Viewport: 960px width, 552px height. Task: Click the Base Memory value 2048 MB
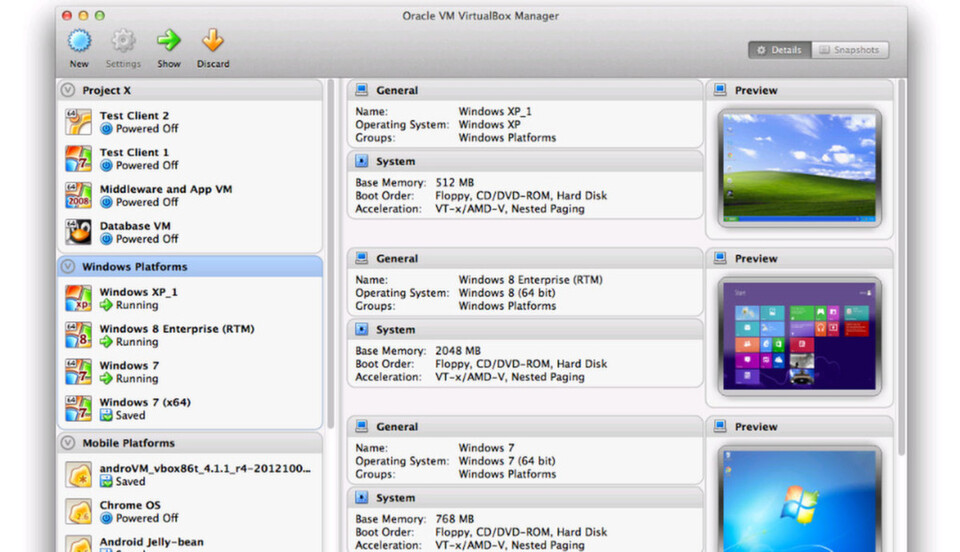[x=458, y=351]
